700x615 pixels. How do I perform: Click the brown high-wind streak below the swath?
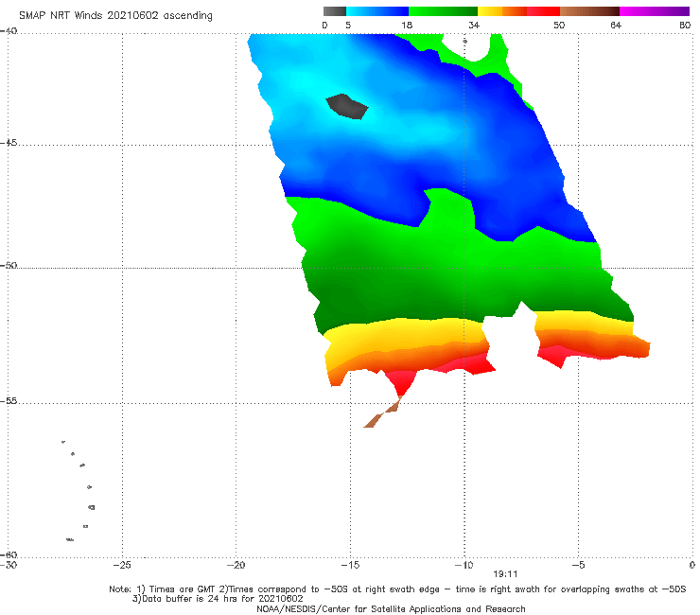[x=382, y=413]
